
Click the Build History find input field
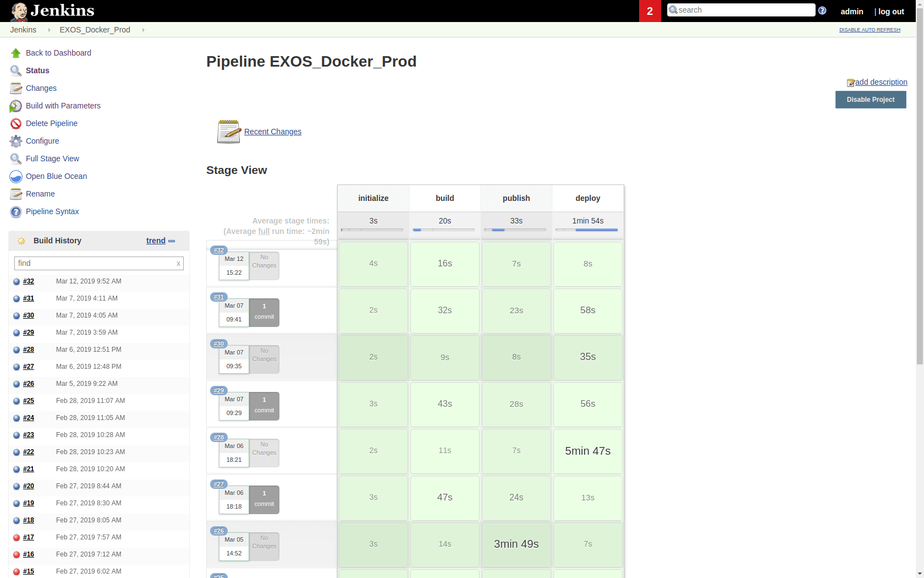coord(95,263)
